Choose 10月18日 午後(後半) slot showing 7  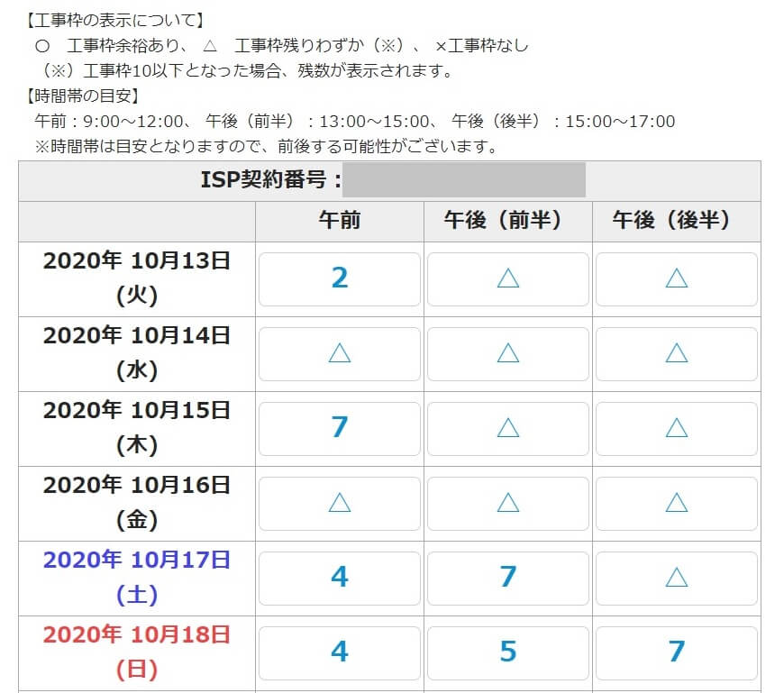click(x=677, y=653)
